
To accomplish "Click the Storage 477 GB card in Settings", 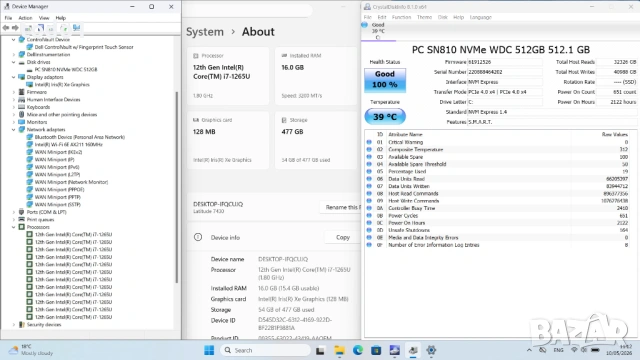I will (x=316, y=140).
